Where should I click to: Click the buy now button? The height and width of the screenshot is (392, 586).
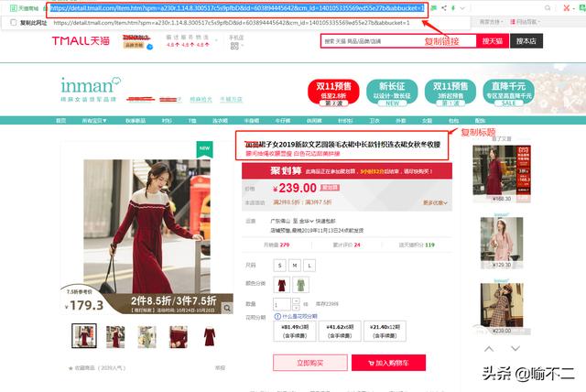click(x=310, y=363)
